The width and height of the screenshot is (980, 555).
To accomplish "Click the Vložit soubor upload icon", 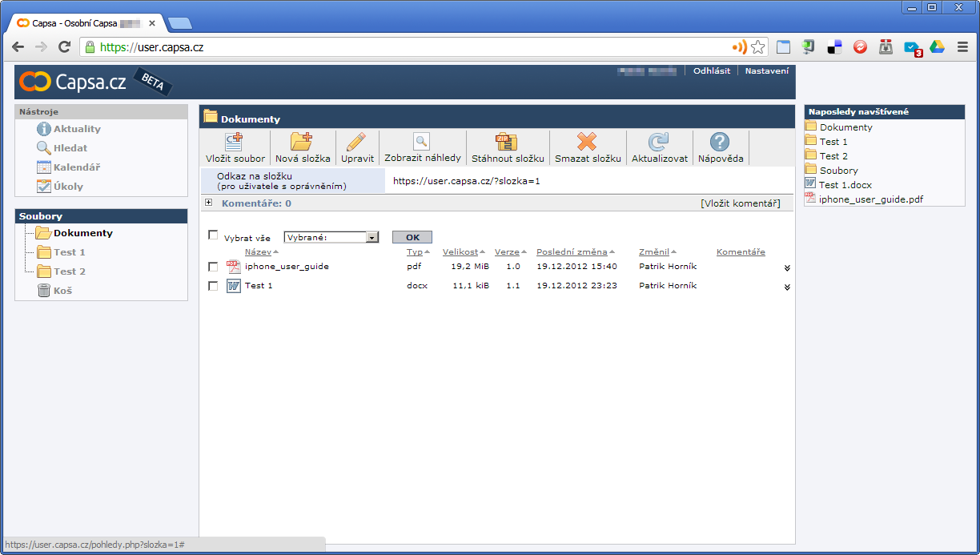I will coord(235,143).
